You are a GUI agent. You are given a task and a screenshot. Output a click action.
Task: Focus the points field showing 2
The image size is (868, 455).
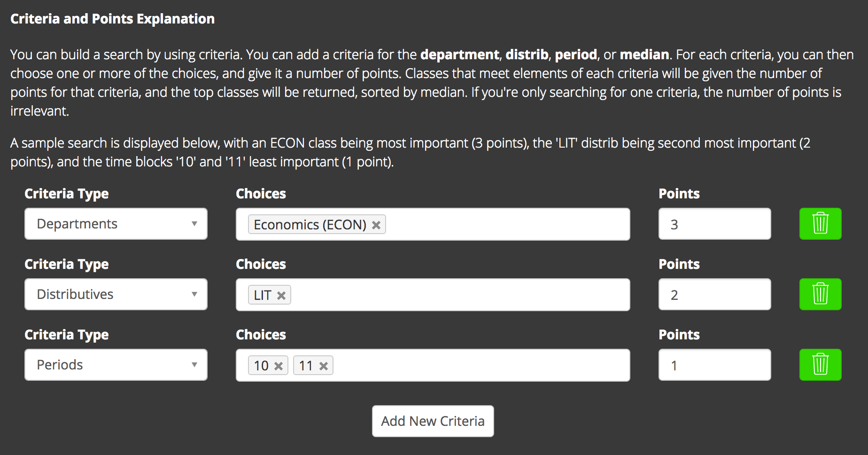pos(714,294)
